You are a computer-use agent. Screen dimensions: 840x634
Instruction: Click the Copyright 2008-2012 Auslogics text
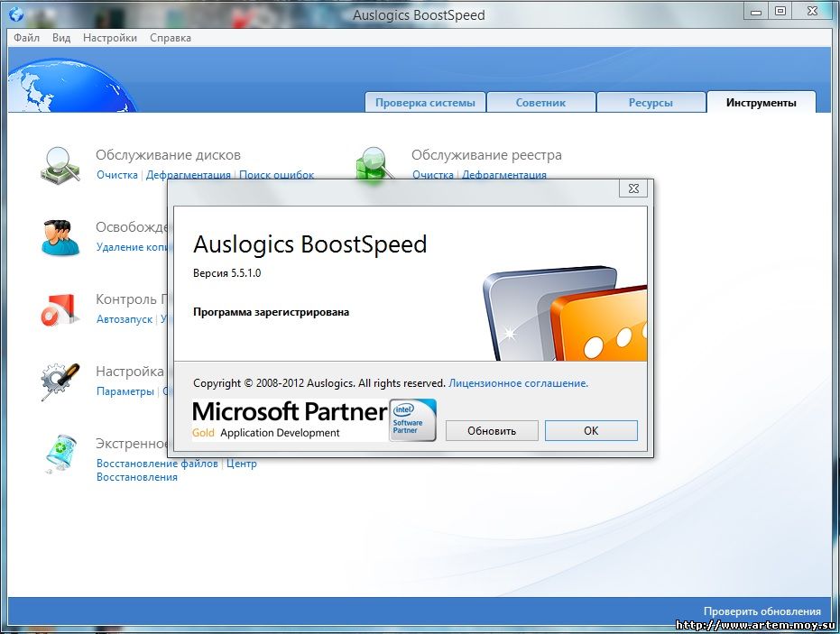tap(319, 383)
